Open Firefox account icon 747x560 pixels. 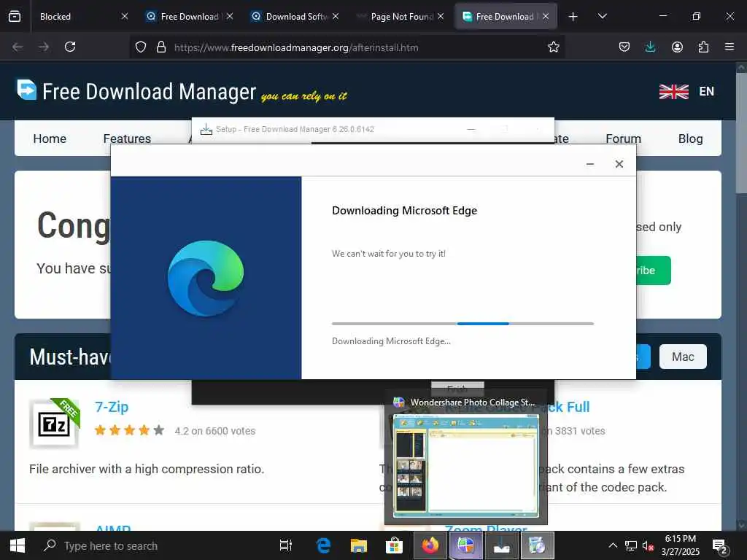click(677, 47)
